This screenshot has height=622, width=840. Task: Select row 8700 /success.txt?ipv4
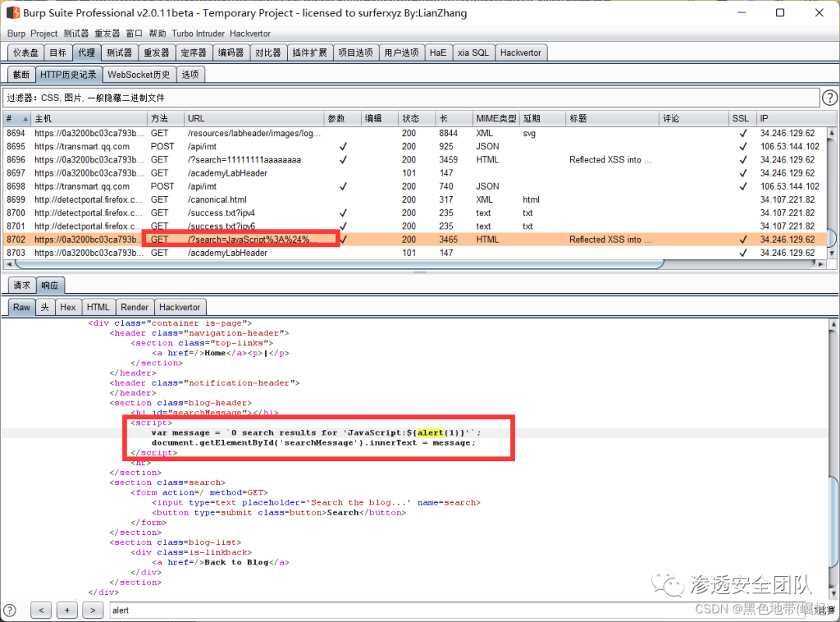pos(415,213)
